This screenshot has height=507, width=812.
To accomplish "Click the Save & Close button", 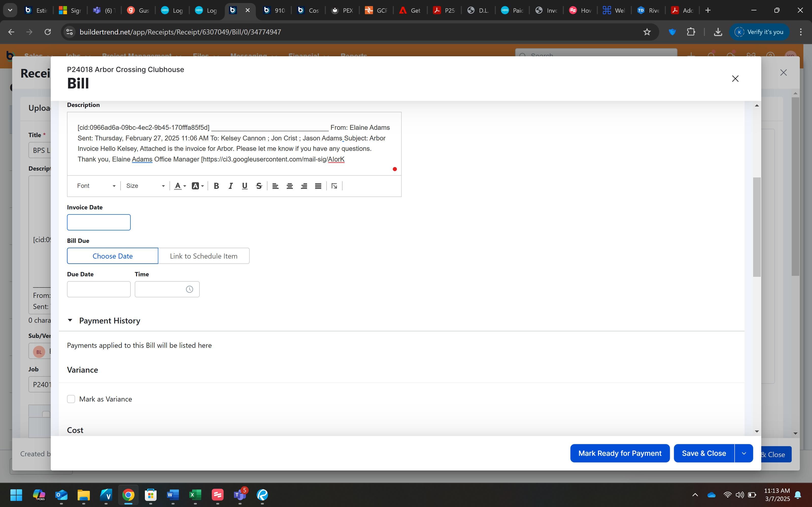I will [704, 453].
